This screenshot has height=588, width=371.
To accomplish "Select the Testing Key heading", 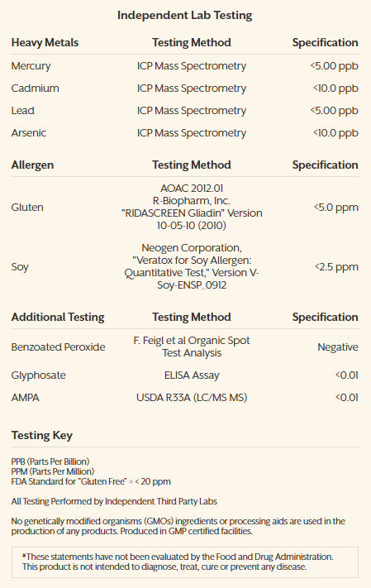I will 42,435.
